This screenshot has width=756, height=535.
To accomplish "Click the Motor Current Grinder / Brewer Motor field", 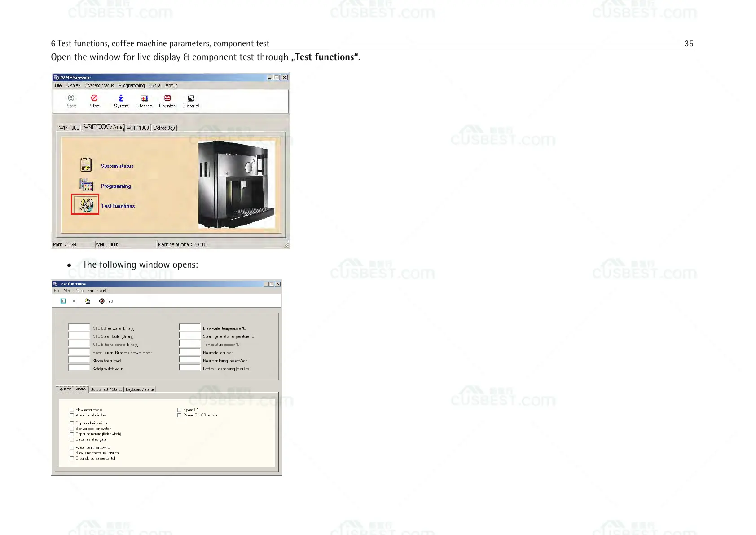I will point(79,352).
